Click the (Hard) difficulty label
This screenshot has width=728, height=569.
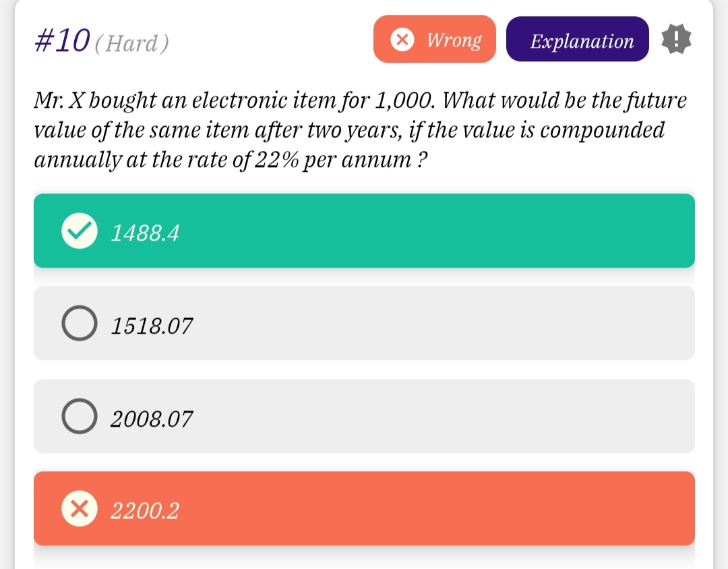(131, 44)
